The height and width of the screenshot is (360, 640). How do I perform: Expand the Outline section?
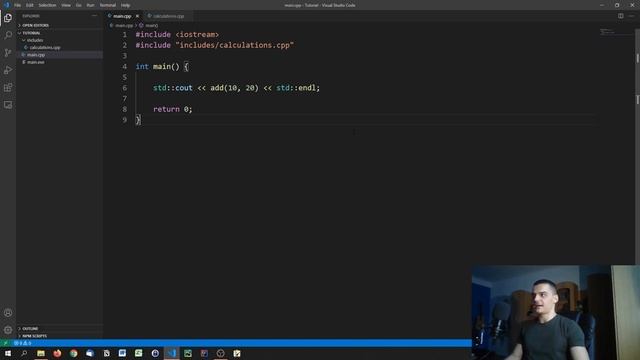click(30, 329)
